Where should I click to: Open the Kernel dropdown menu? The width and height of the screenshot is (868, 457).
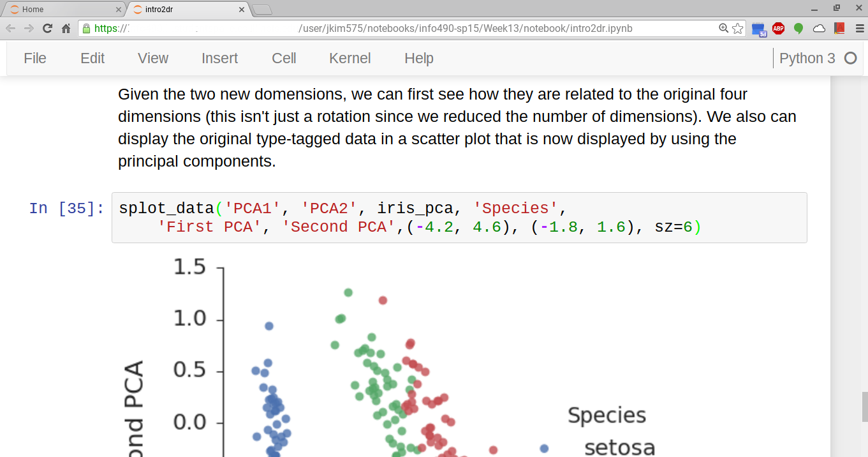pos(349,58)
